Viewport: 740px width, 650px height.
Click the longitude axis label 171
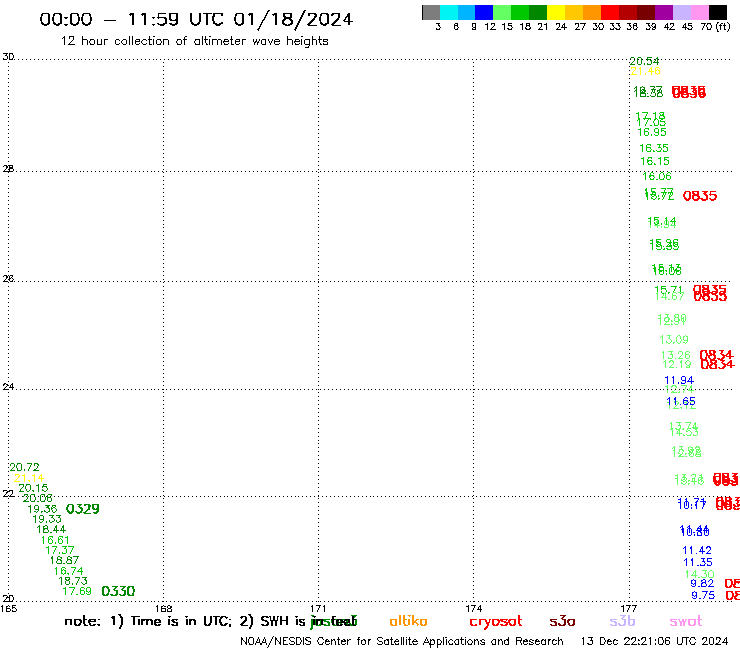(318, 609)
